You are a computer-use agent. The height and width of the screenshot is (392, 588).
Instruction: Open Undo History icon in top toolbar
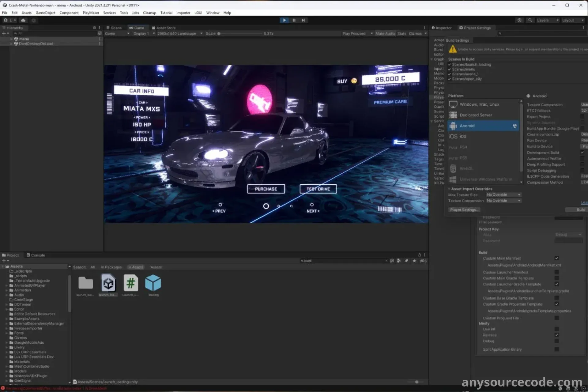(x=519, y=20)
